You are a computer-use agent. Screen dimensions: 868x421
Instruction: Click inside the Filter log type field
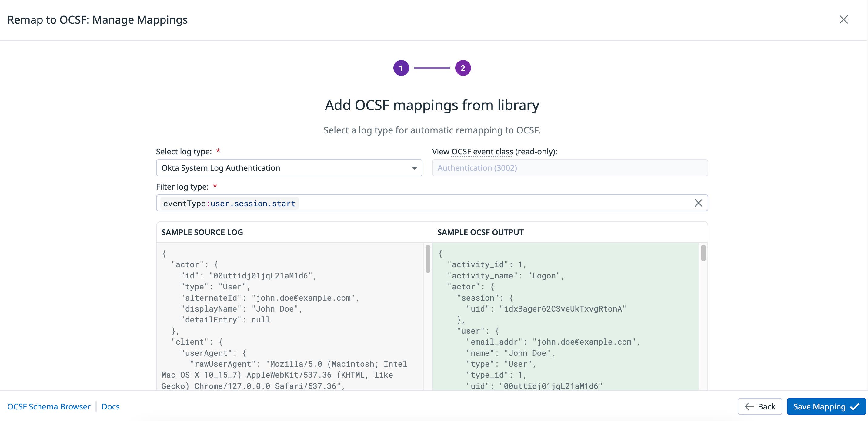(x=472, y=203)
